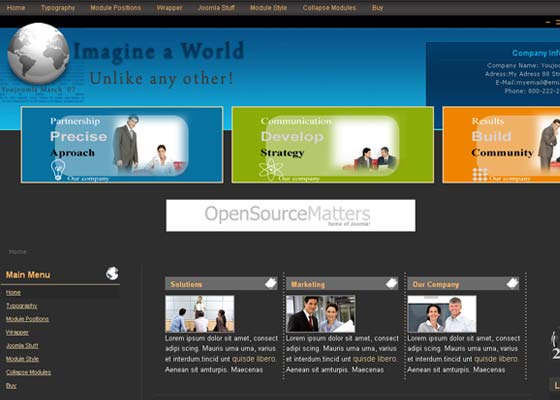Screen dimensions: 560x400
Task: Open the Home item in top navigation
Action: 16,8
